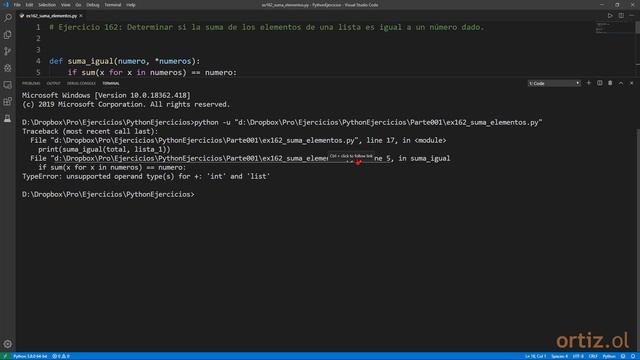Viewport: 640px width, 360px height.
Task: Open the Search view in activity bar
Action: (7, 18)
